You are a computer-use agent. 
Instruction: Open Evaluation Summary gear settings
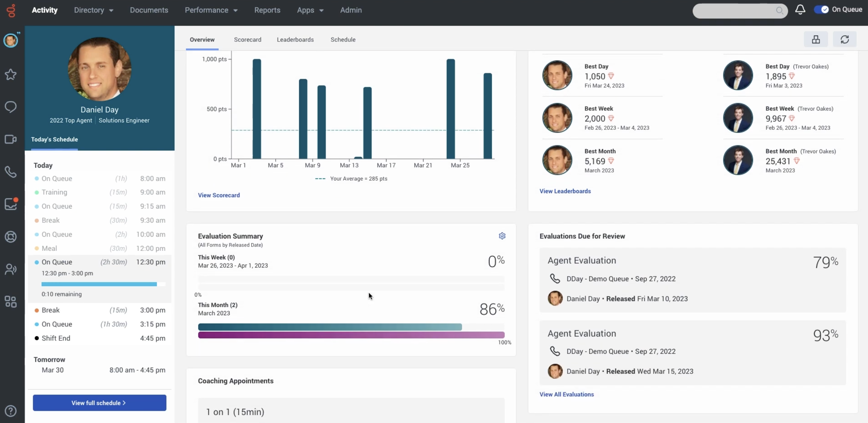[x=502, y=236]
